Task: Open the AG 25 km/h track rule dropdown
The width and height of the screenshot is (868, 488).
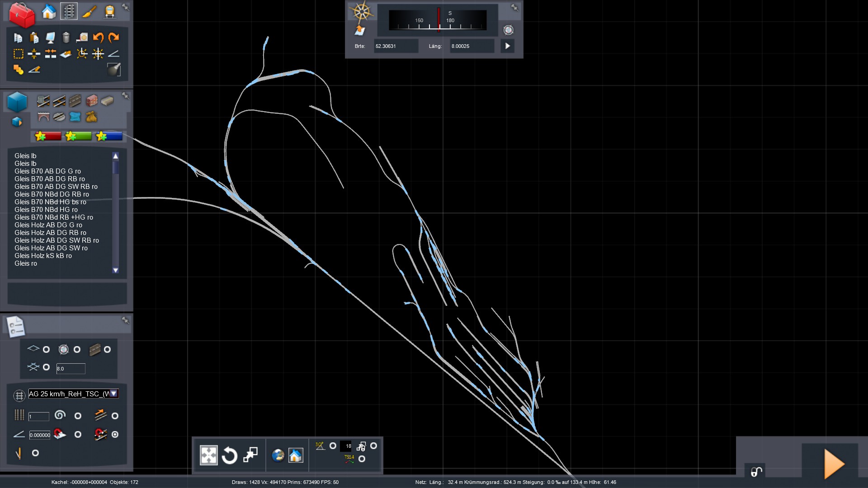Action: pos(114,394)
